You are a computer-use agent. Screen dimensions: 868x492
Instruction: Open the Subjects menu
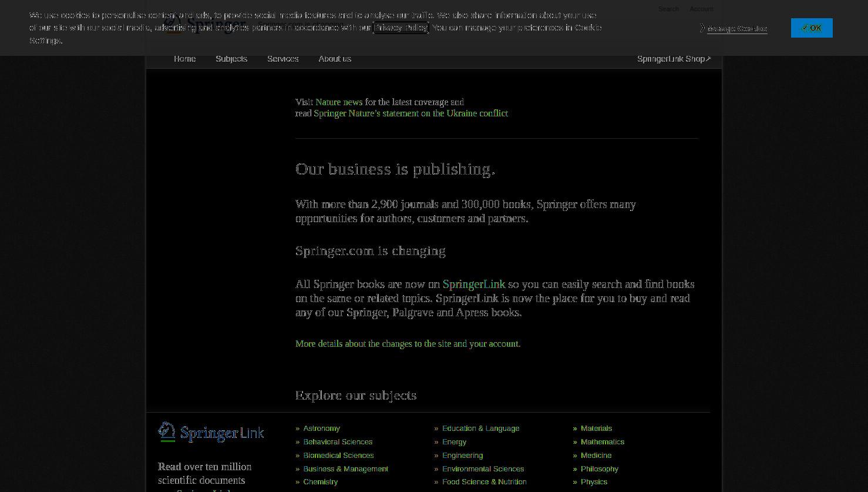click(231, 59)
